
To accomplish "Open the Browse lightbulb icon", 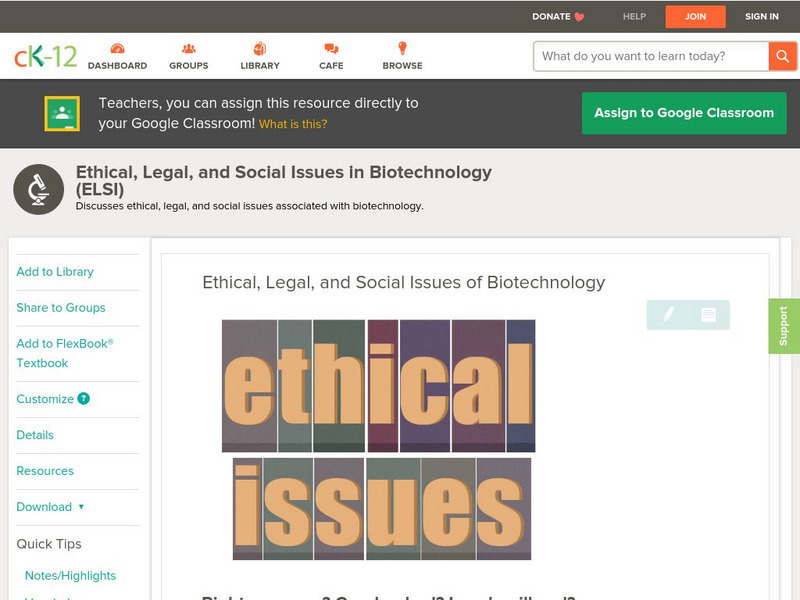I will coord(402,49).
